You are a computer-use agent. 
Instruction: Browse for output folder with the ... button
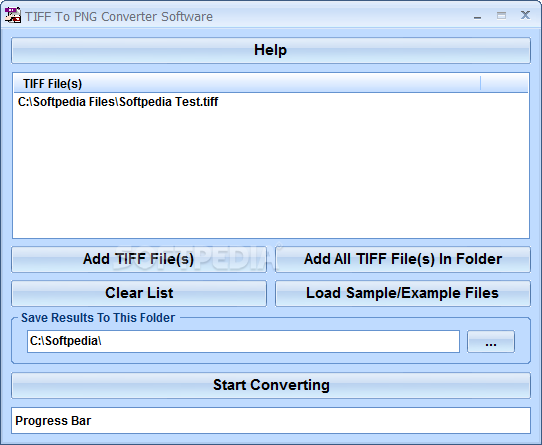(491, 342)
